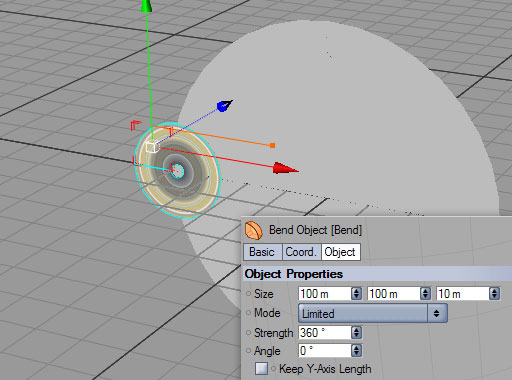Toggle the Size parameter animation dot
Screen dimensions: 512x380
tap(248, 294)
